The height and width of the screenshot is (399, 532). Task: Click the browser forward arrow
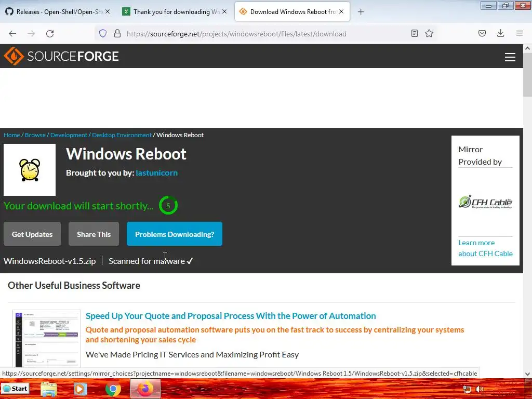tap(31, 34)
